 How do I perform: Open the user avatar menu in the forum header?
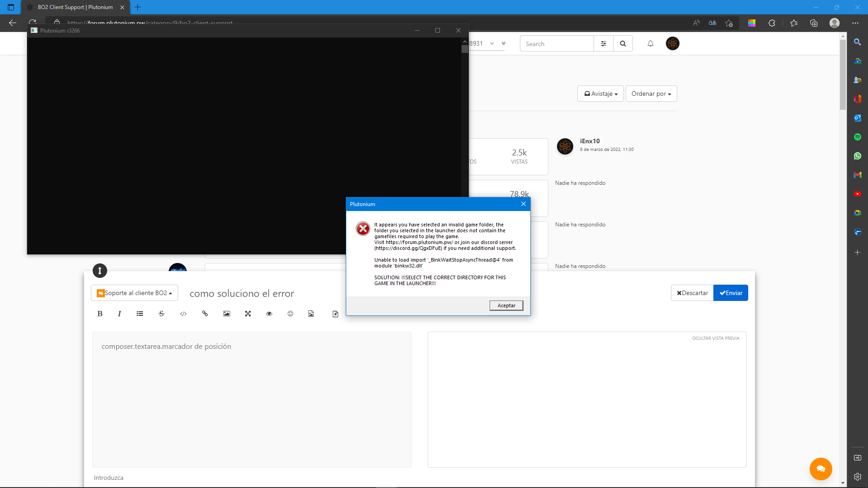click(x=672, y=43)
